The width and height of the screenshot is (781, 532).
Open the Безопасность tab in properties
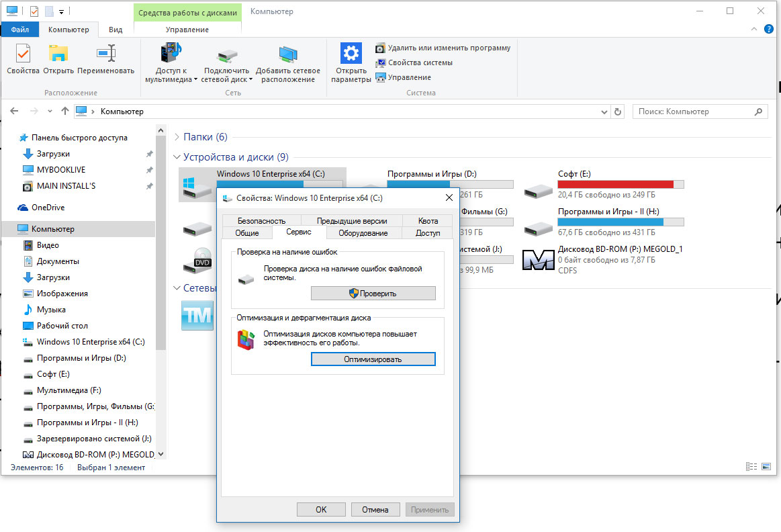click(261, 221)
